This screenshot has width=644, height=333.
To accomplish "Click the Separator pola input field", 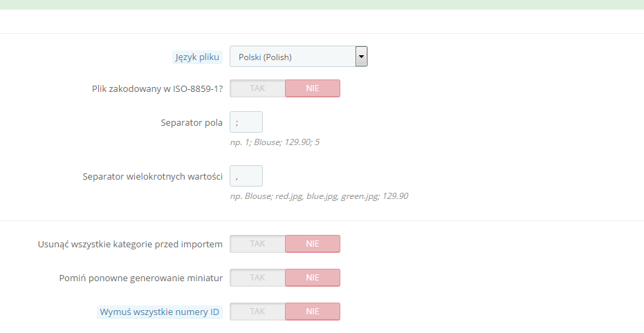I will tap(246, 122).
